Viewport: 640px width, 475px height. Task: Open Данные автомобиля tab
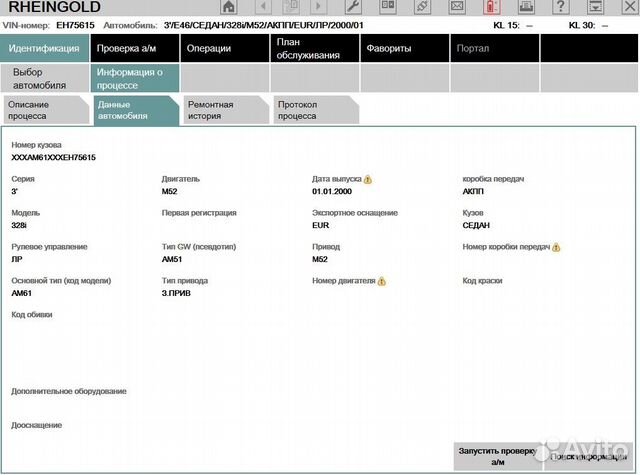[136, 110]
